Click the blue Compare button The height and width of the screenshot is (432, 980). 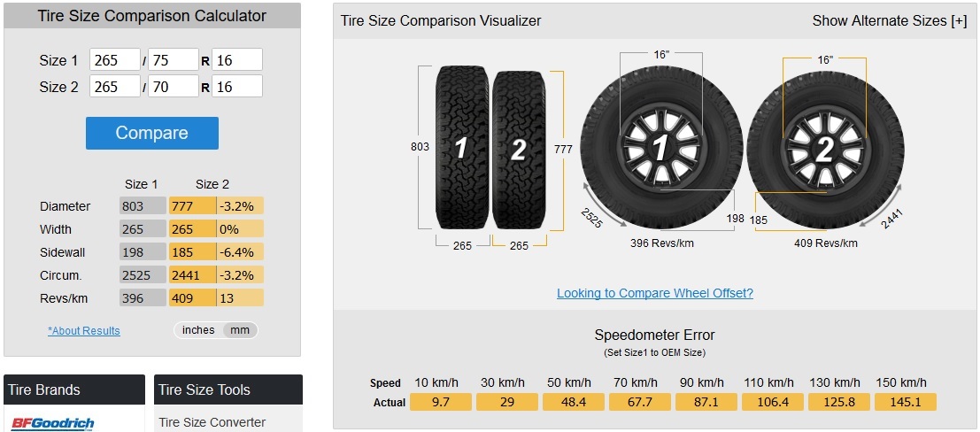click(152, 133)
